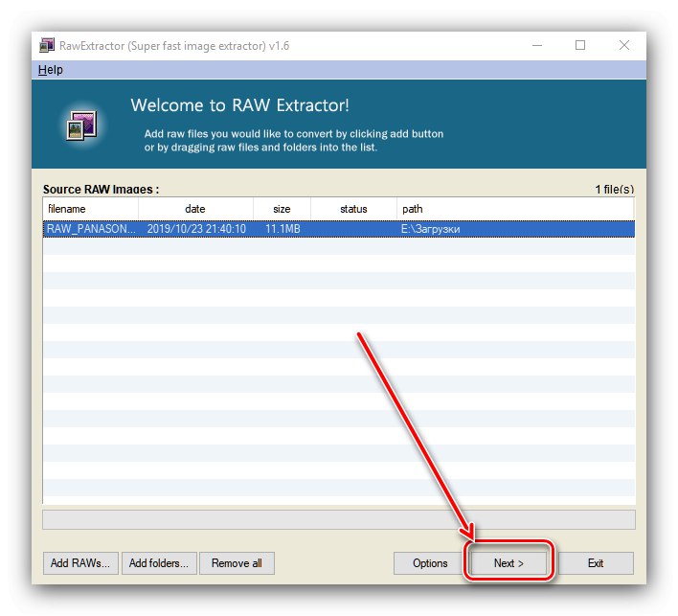
Task: Click the RAW Extractor logo in banner
Action: click(x=81, y=125)
